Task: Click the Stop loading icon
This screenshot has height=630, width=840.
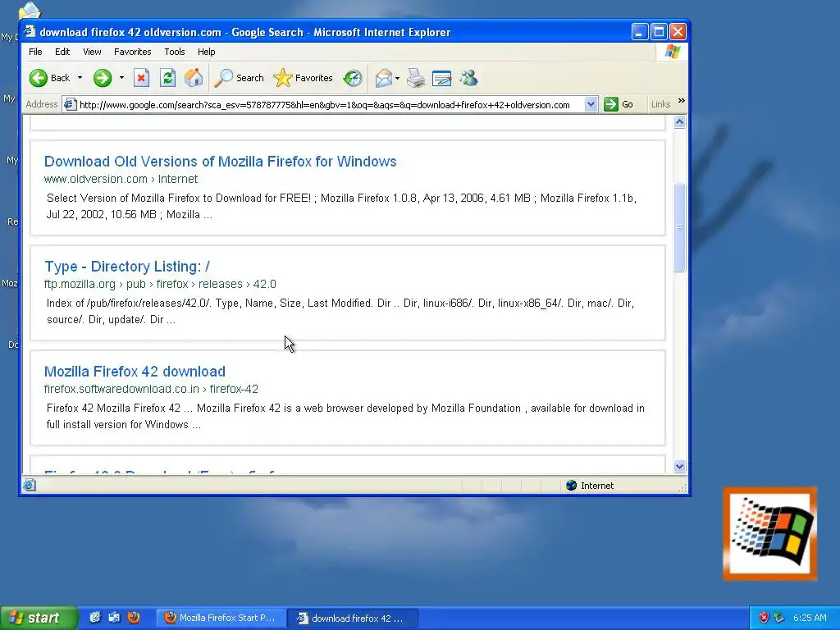Action: point(141,78)
